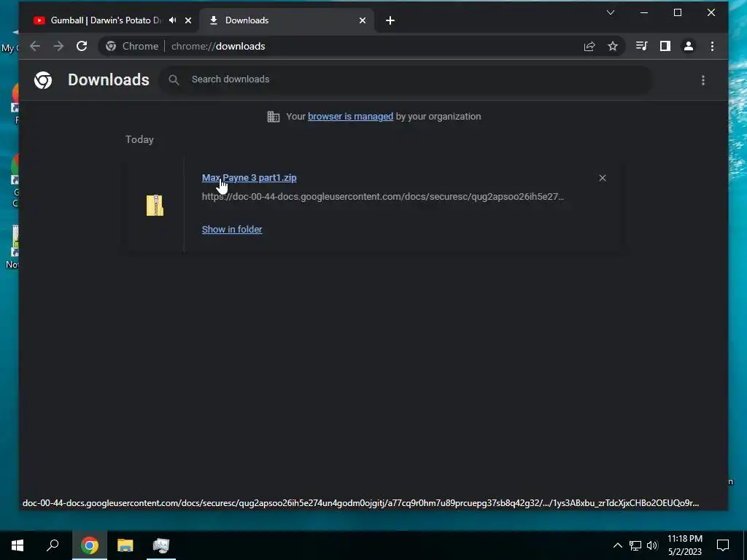The height and width of the screenshot is (560, 747).
Task: Expand the tab search chevron
Action: 611,12
